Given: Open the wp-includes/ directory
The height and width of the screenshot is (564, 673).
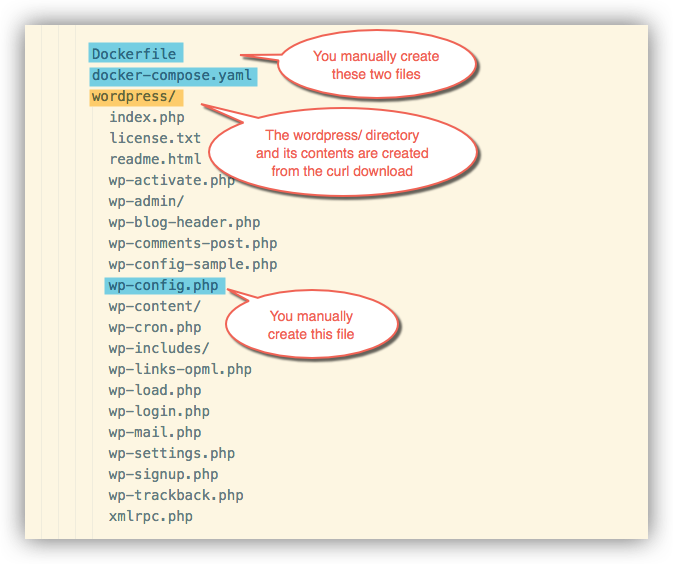Looking at the screenshot, I should point(159,348).
